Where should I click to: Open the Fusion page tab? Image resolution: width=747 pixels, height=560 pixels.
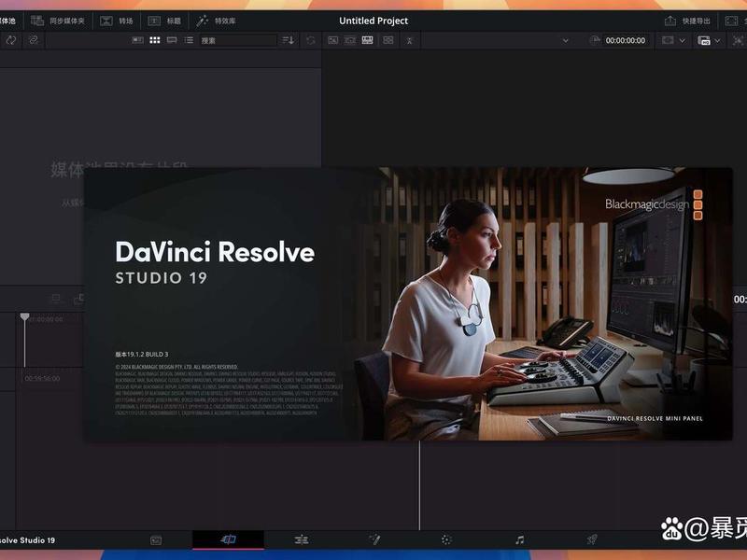tap(374, 539)
